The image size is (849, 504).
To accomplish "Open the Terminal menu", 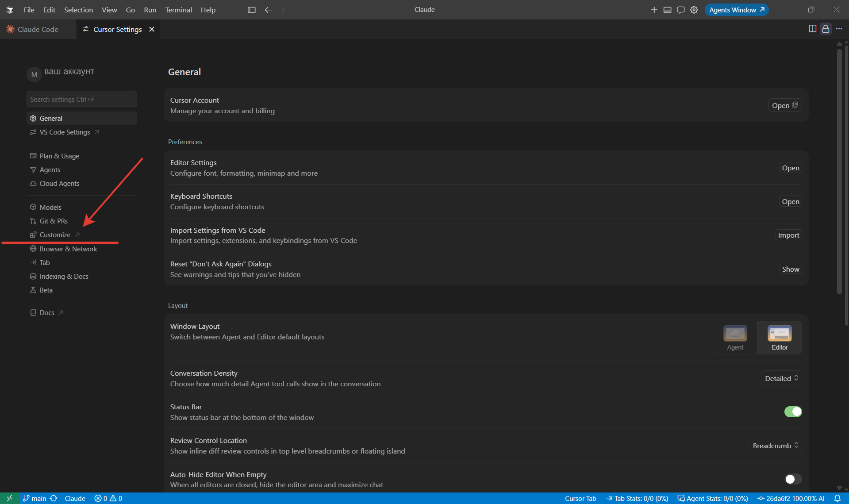I will tap(178, 10).
